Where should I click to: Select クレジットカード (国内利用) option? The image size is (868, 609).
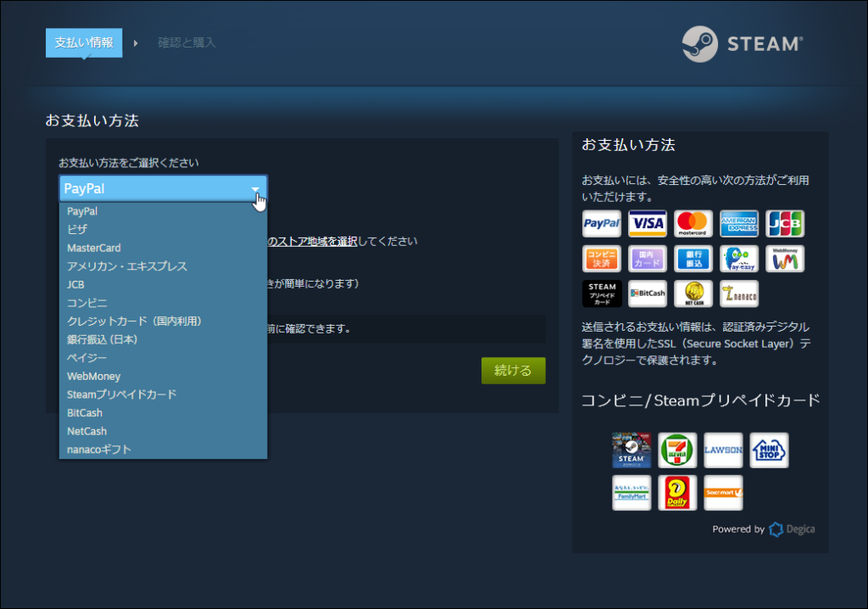click(164, 321)
